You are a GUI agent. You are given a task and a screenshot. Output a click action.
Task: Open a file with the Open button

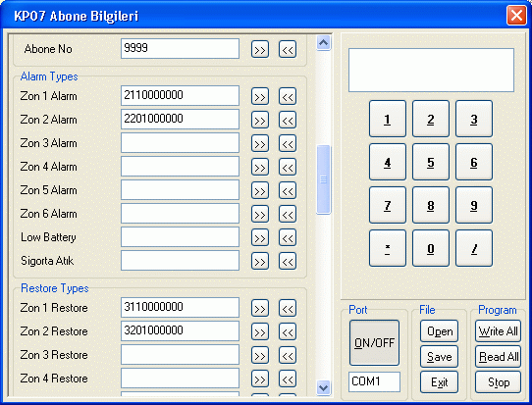click(440, 331)
